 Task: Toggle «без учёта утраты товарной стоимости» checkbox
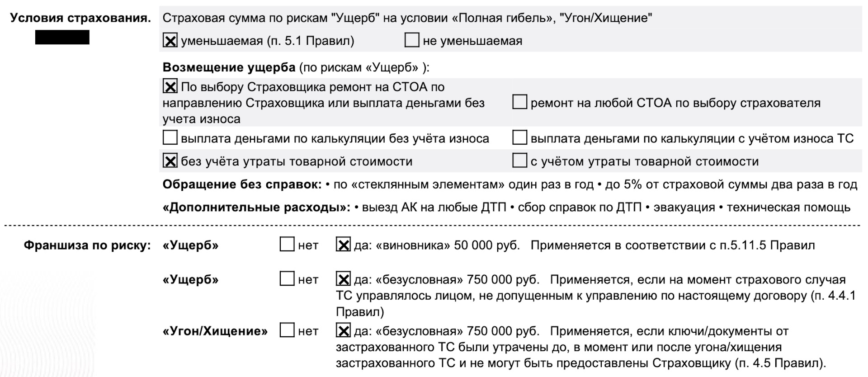pyautogui.click(x=170, y=161)
